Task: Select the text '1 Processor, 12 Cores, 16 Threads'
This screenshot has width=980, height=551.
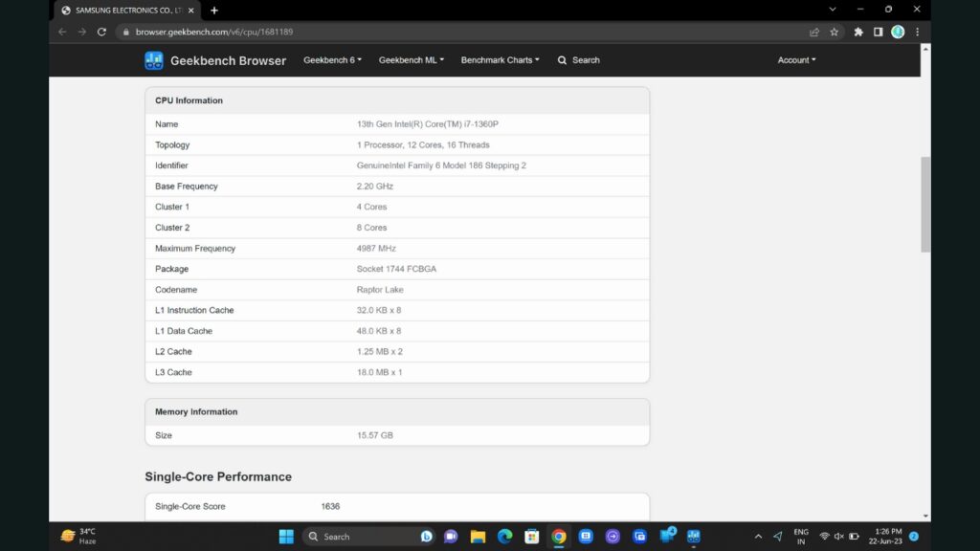Action: click(423, 145)
